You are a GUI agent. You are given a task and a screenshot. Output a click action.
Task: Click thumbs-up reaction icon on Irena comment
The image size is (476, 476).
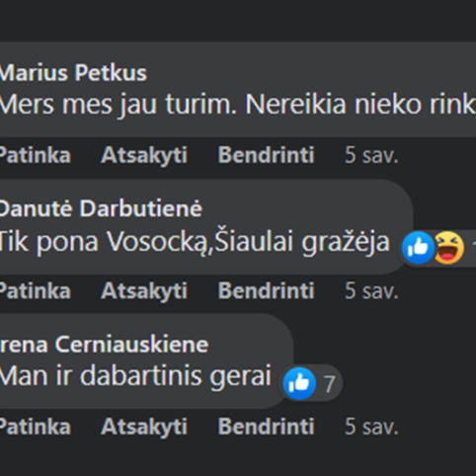(299, 383)
